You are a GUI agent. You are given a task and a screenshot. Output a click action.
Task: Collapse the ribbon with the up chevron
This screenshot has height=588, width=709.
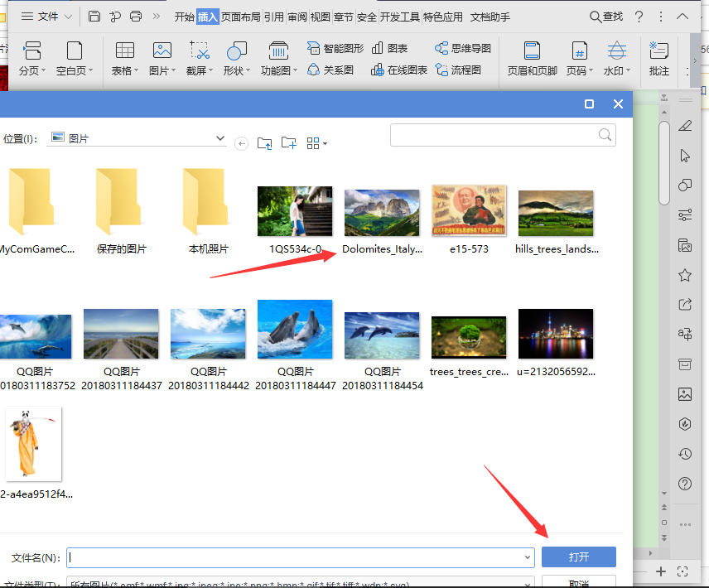point(682,17)
